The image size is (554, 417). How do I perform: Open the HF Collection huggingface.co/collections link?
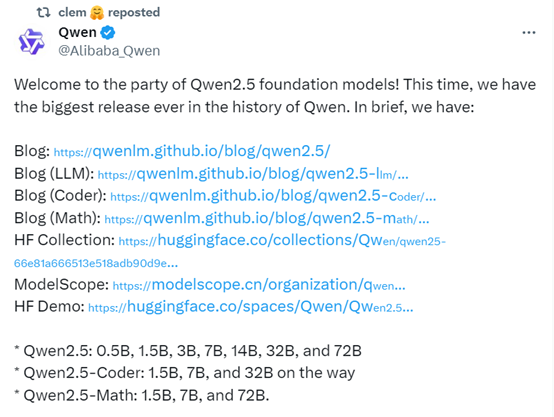282,241
